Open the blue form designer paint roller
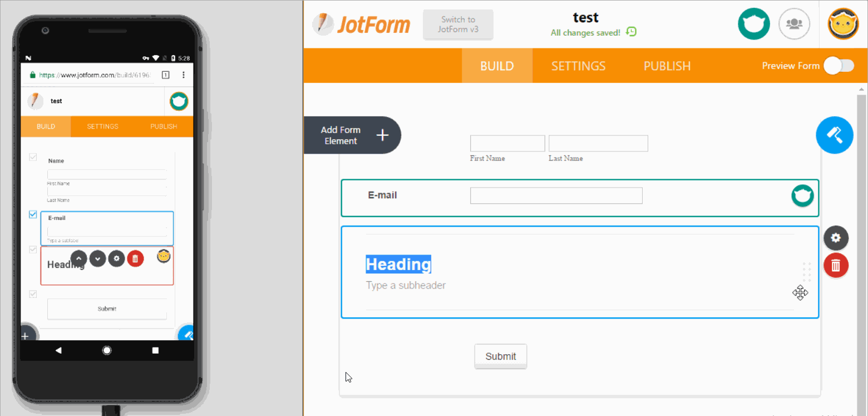The image size is (868, 416). tap(834, 135)
